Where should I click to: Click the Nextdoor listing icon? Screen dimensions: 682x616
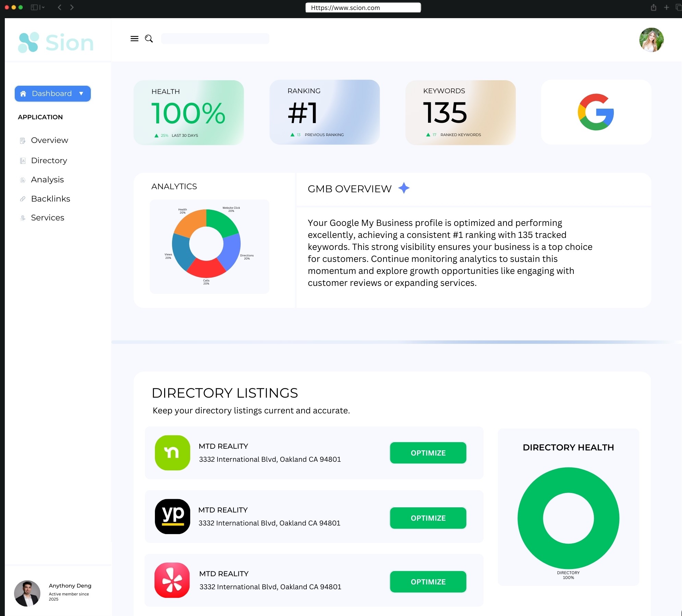(172, 453)
